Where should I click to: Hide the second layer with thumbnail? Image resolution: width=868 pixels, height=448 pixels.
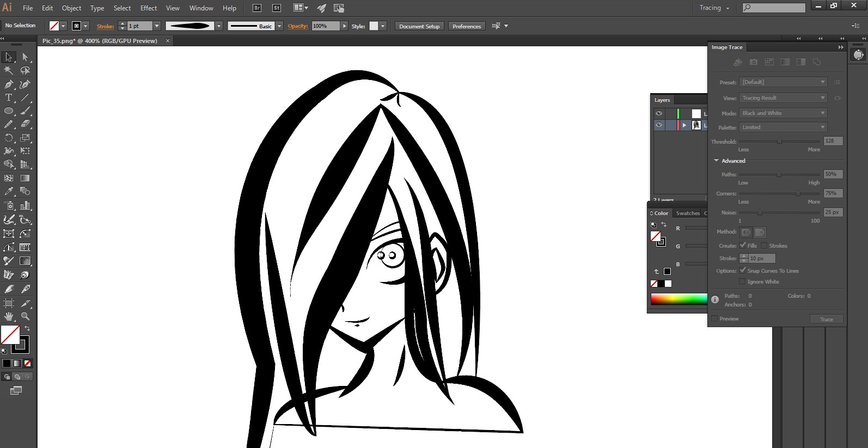659,125
